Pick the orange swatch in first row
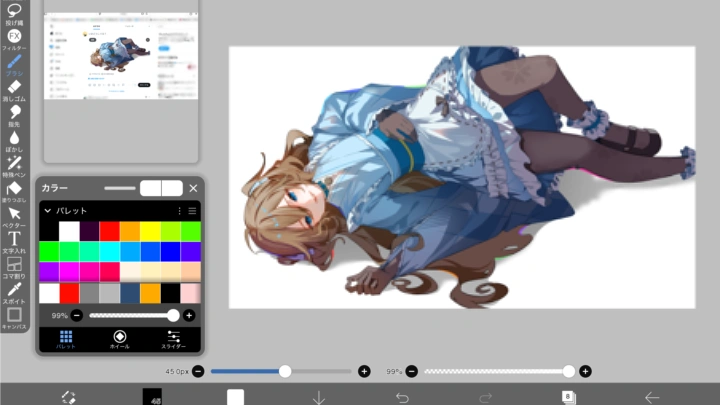720x405 pixels. pyautogui.click(x=130, y=231)
